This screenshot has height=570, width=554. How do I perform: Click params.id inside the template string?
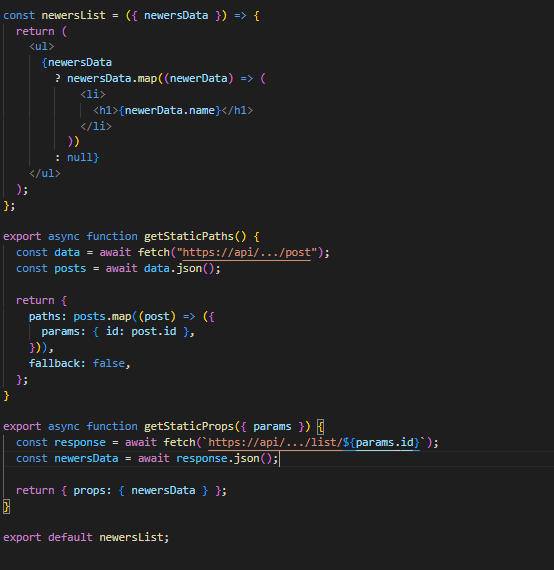tap(384, 442)
